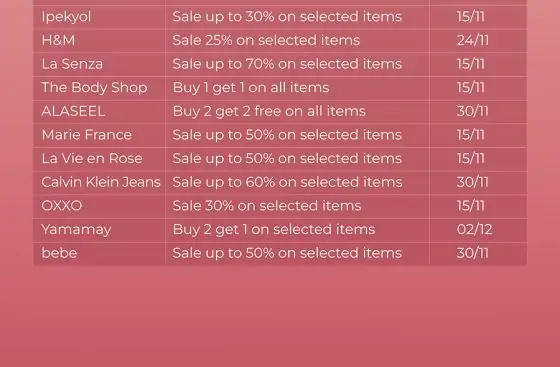
Task: Select the 24/11 date for H&M
Action: 472,40
